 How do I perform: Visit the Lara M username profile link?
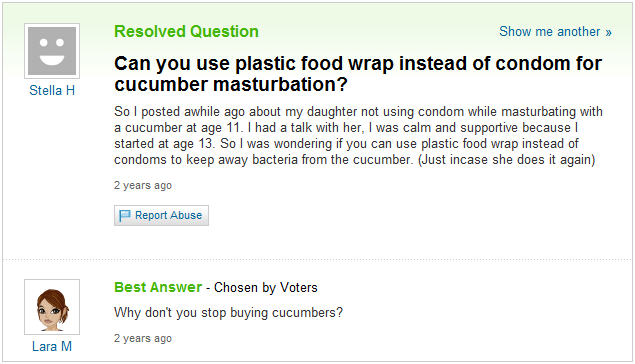[52, 347]
